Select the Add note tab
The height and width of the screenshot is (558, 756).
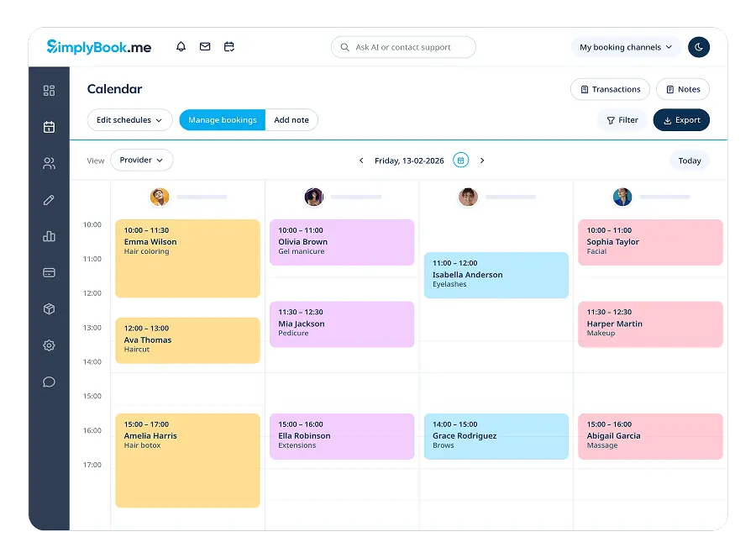point(291,119)
